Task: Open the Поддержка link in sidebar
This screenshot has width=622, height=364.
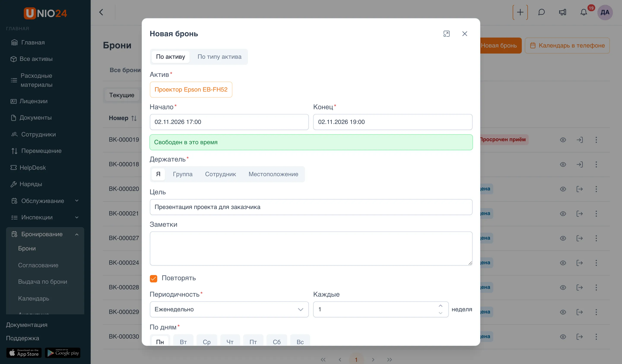Action: (x=22, y=338)
